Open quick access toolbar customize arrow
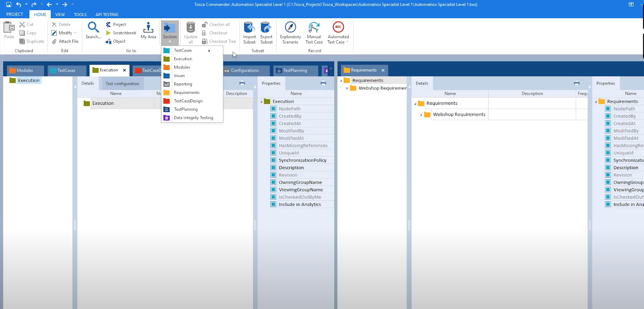This screenshot has width=644, height=309. coord(72,4)
